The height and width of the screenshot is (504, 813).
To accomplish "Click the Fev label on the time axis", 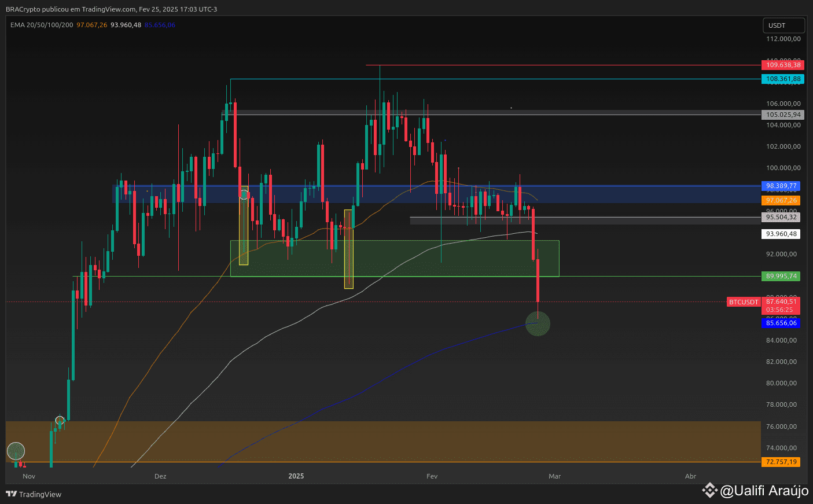I will tap(432, 476).
